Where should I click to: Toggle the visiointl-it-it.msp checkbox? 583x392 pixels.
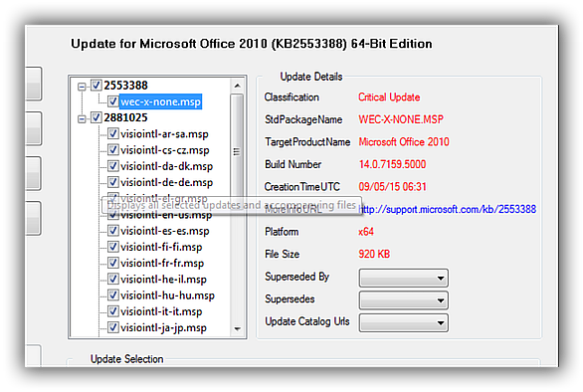(x=113, y=311)
